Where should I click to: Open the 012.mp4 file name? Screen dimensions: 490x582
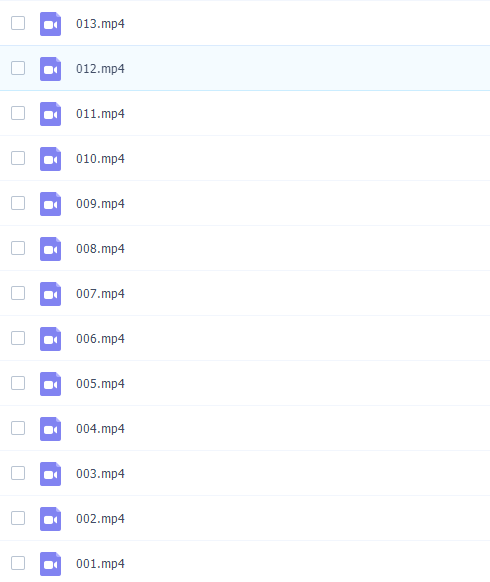click(x=100, y=69)
